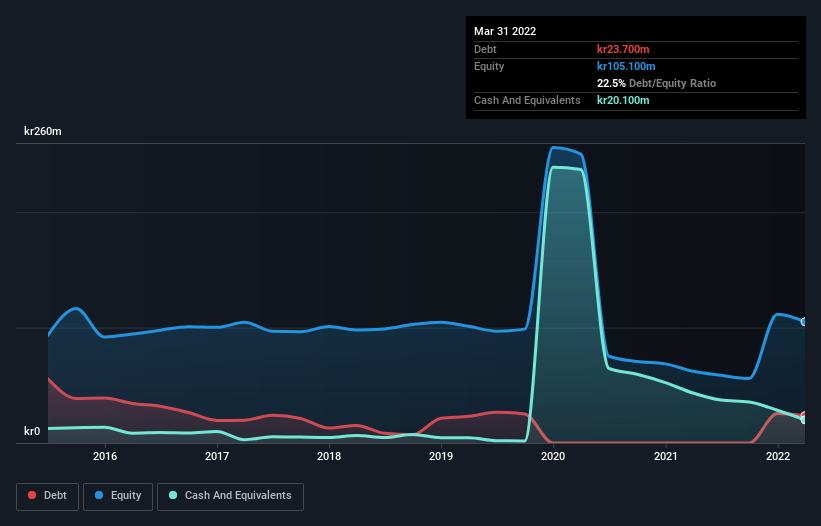Toggle the Equity series legend button

point(118,496)
